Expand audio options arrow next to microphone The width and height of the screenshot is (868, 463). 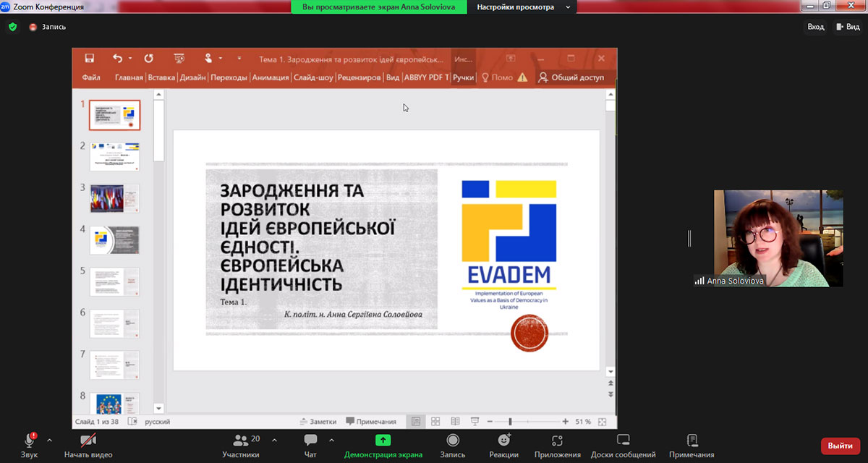point(49,439)
